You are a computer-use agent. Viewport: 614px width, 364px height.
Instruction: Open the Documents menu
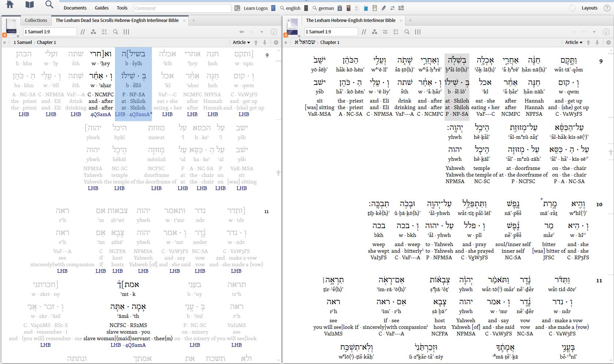[75, 8]
